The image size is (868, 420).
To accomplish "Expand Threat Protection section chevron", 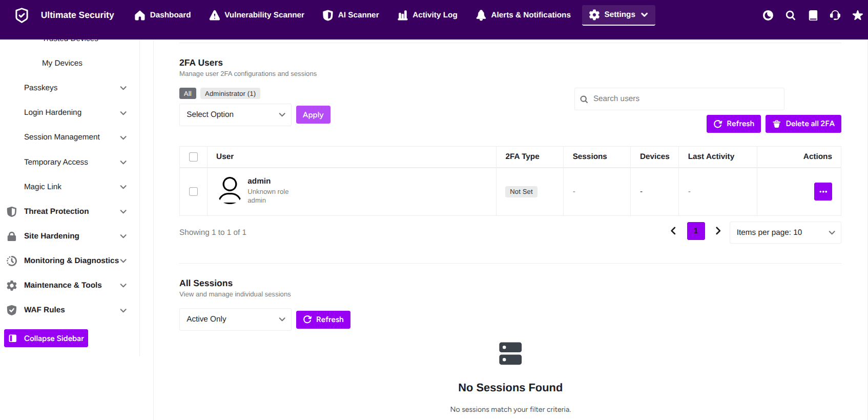I will click(x=123, y=211).
